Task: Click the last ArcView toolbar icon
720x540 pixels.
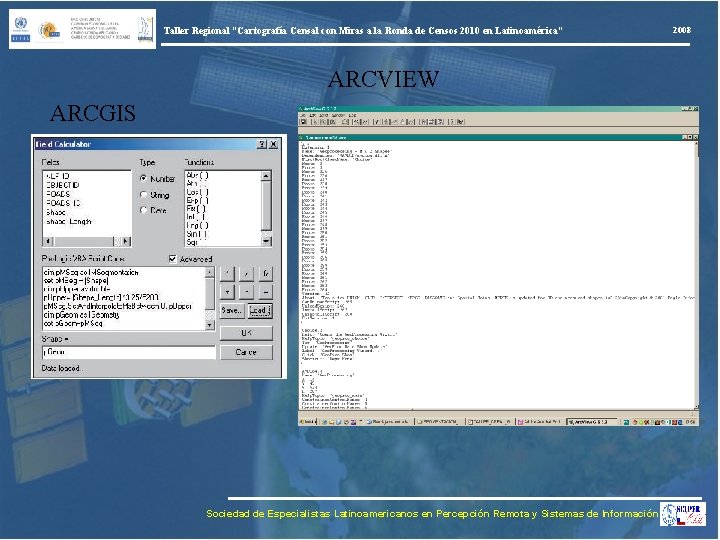Action: tap(461, 122)
